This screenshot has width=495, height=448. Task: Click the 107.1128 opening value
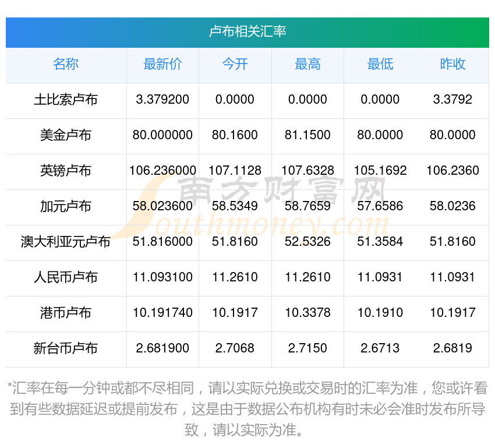point(235,171)
